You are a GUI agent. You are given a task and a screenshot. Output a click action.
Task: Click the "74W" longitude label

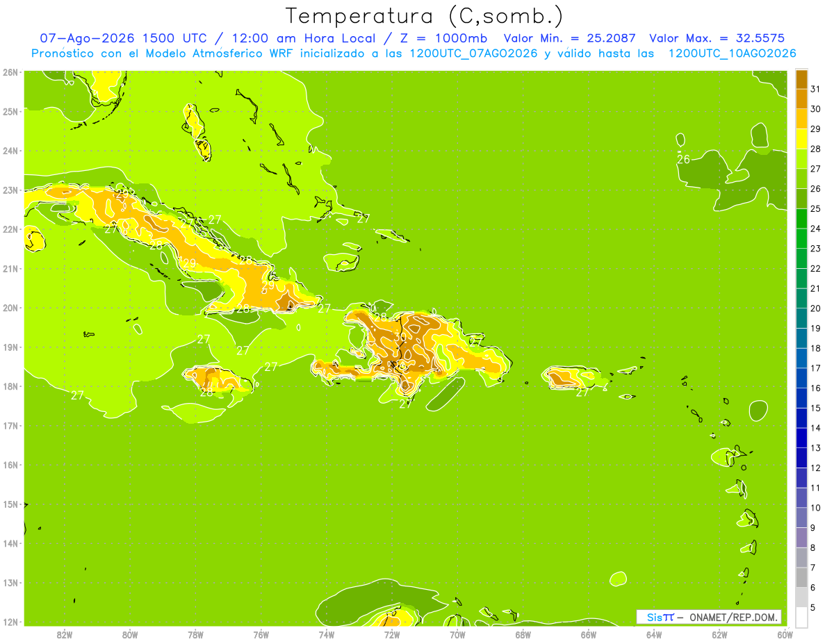(327, 634)
